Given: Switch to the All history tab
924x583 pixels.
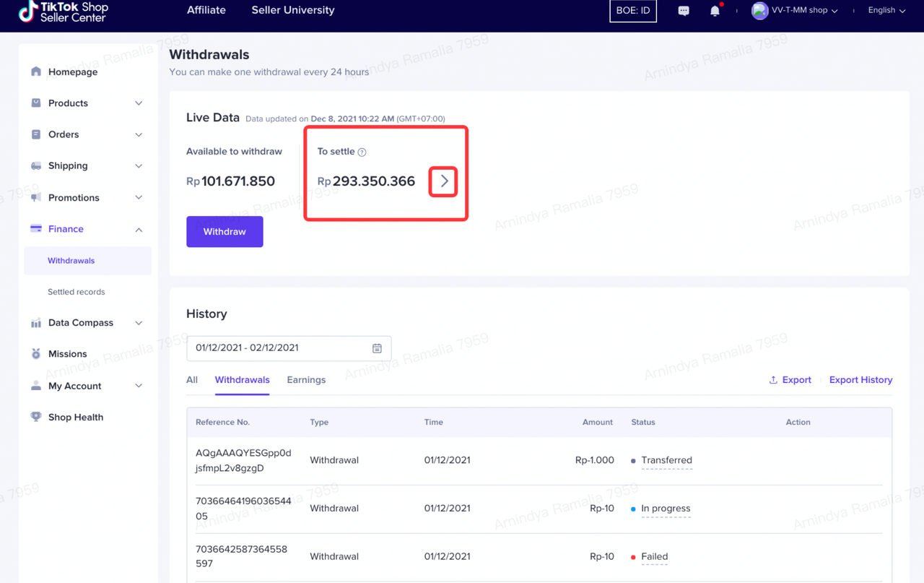Looking at the screenshot, I should click(192, 380).
